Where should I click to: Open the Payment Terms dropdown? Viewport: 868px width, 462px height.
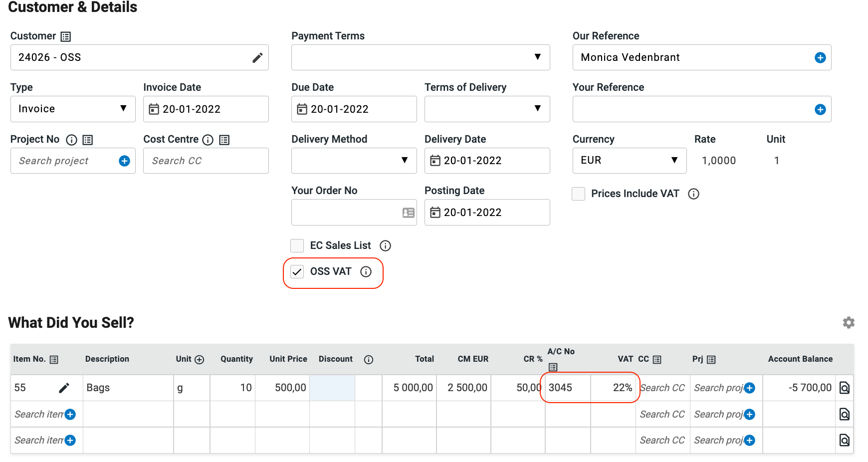[420, 57]
